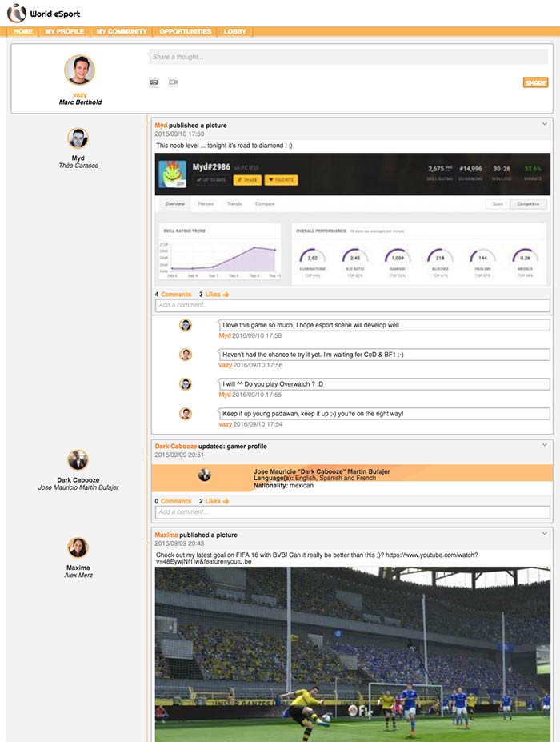Open the OPPORTUNITIES menu tab
The height and width of the screenshot is (742, 560).
pos(186,31)
